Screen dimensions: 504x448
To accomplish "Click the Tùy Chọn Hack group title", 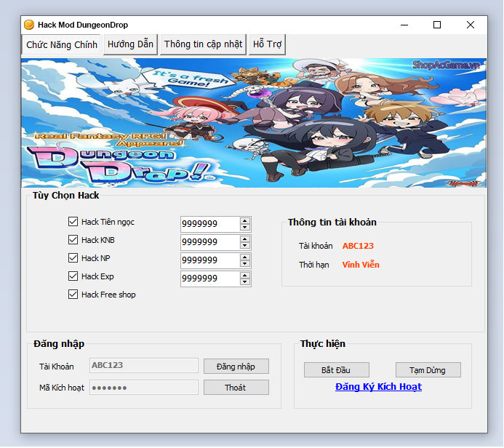I will click(65, 196).
